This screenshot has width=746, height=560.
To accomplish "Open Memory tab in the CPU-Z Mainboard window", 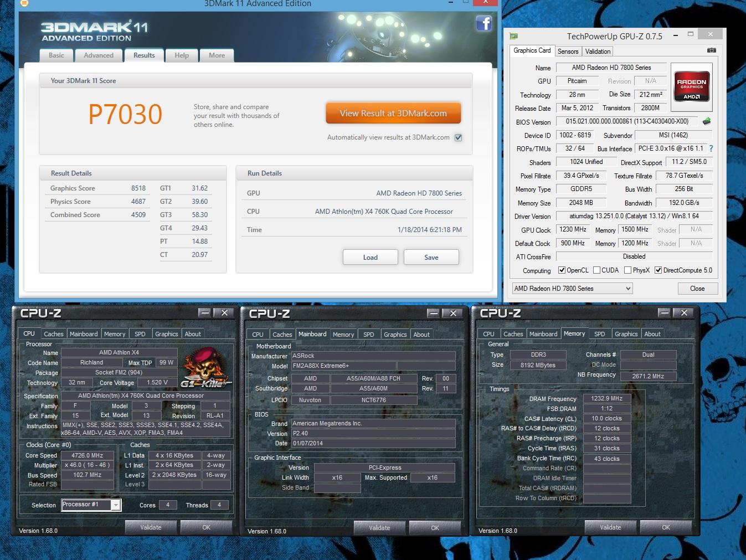I will click(343, 335).
